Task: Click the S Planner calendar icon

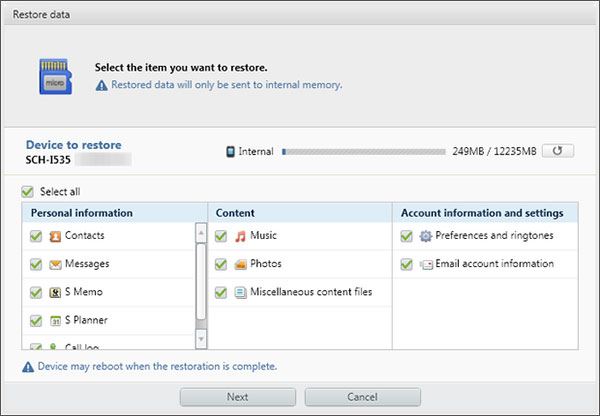Action: 55,321
